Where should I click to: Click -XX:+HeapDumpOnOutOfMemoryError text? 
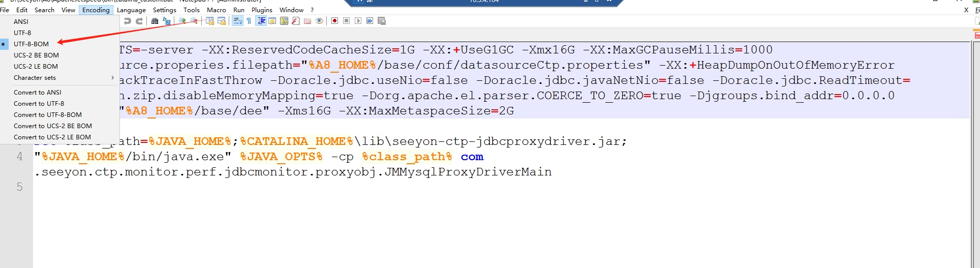click(x=777, y=65)
